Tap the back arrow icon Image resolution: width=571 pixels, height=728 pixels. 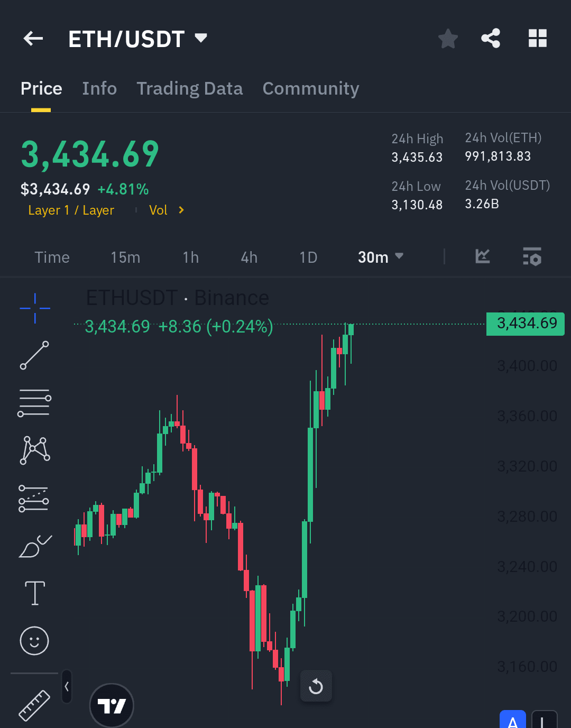coord(33,39)
